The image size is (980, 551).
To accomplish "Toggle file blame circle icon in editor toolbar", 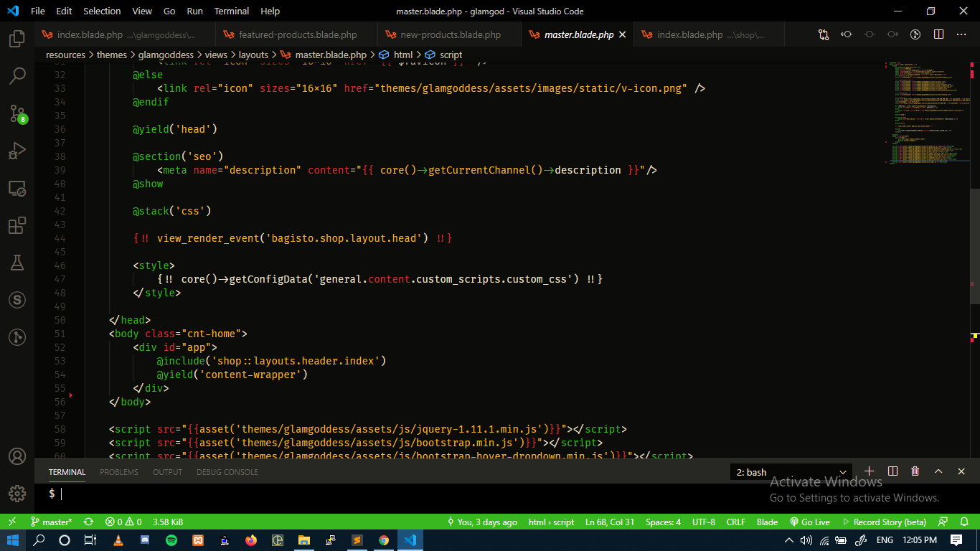I will pos(870,34).
